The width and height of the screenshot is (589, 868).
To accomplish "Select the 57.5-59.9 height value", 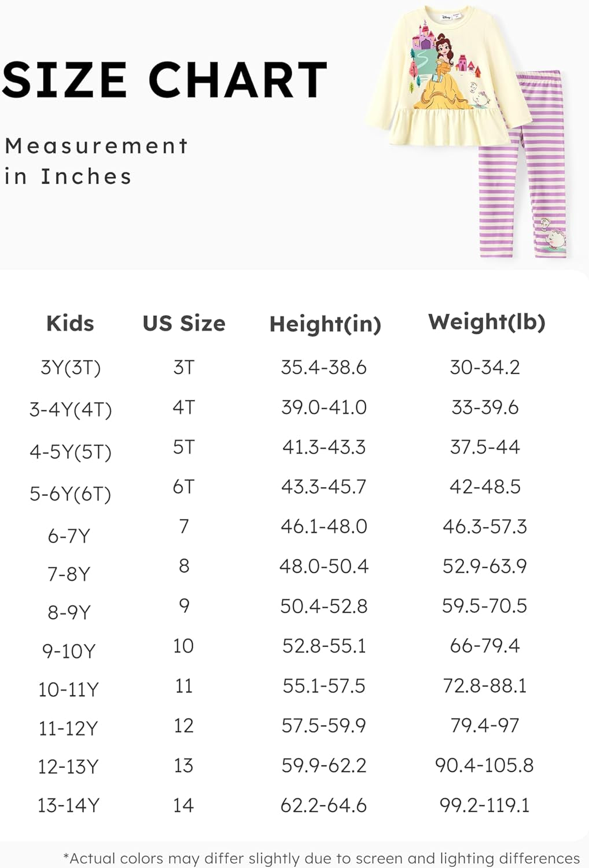I will (324, 726).
